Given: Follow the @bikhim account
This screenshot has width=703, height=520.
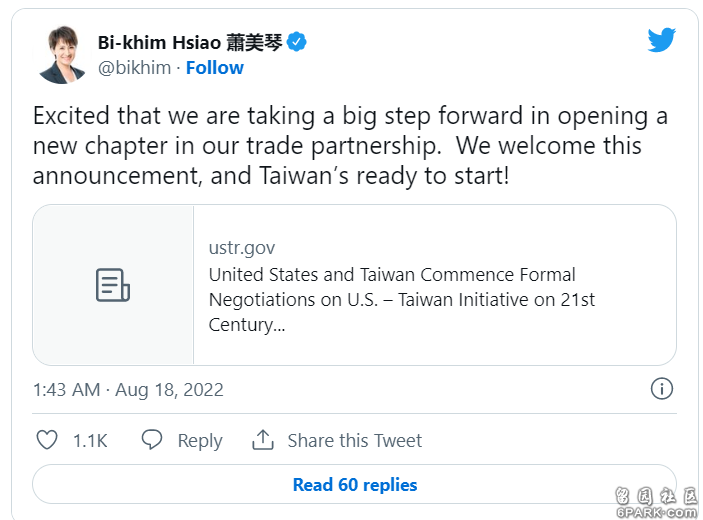Looking at the screenshot, I should [x=215, y=68].
